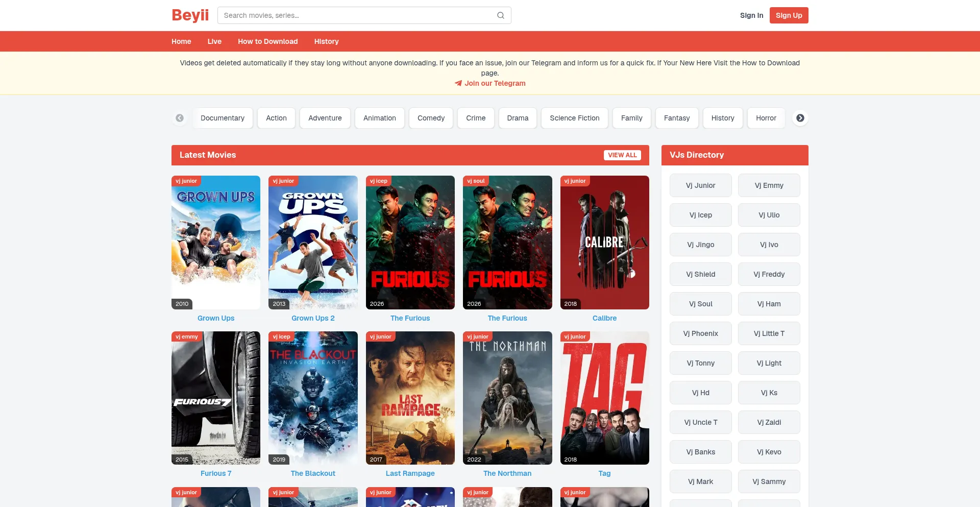Image resolution: width=980 pixels, height=507 pixels.
Task: Select the Adventure genre chip
Action: pos(325,118)
